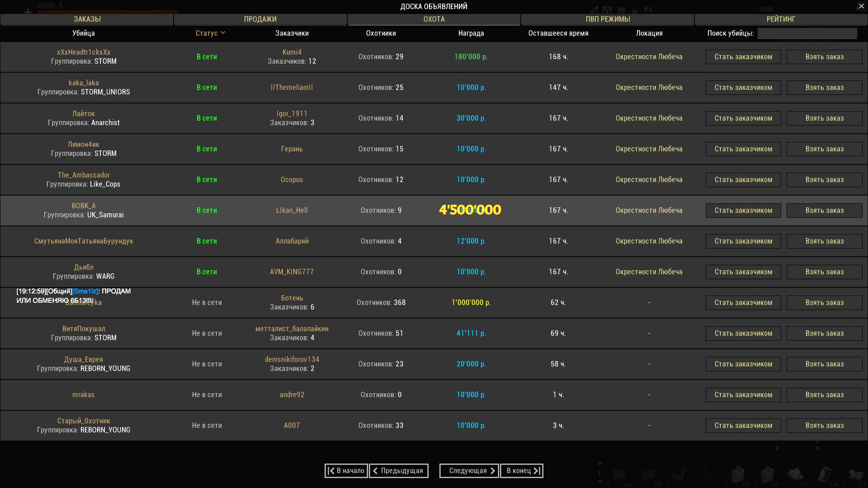Open the ПВП РЕЖИМЫ tab

[x=607, y=19]
